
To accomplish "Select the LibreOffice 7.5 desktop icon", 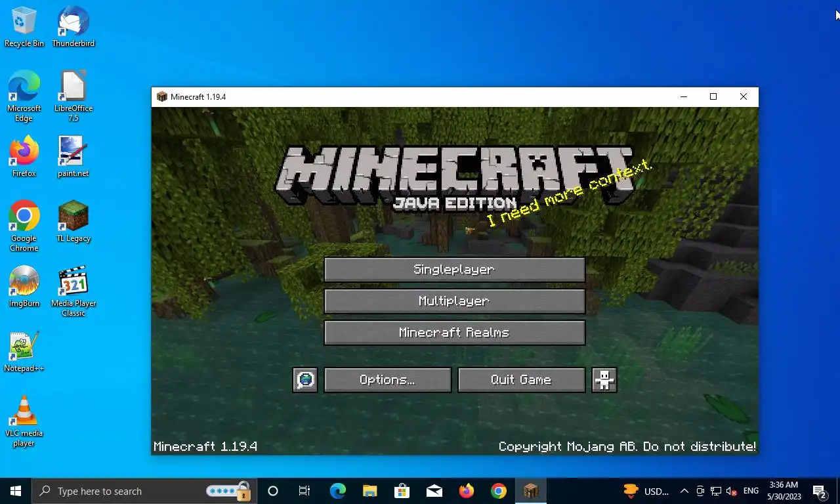I will click(73, 96).
